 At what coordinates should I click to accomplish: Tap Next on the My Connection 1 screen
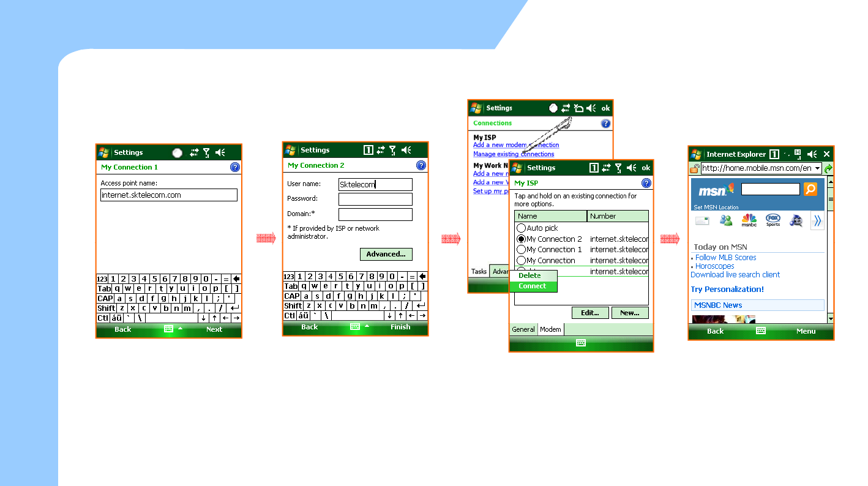[x=214, y=329]
